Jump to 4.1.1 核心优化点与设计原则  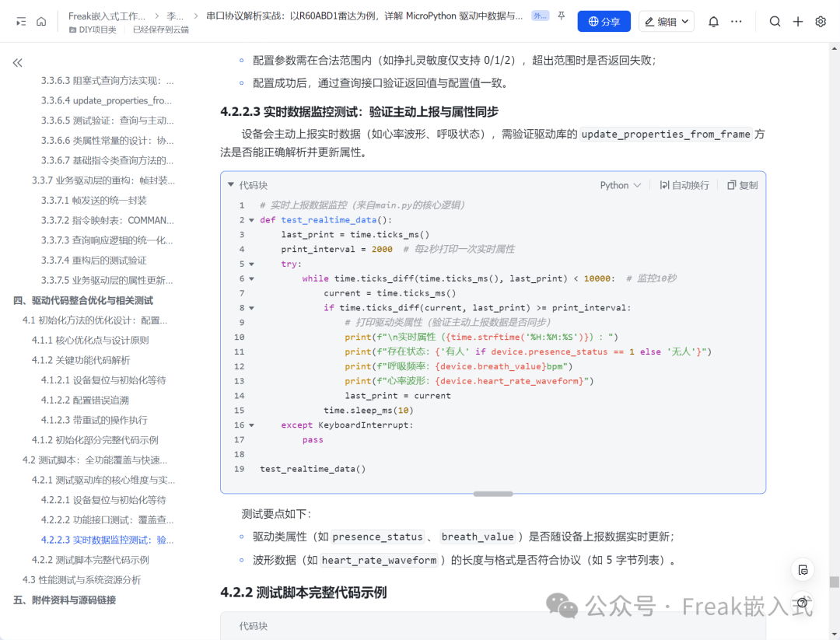(90, 341)
